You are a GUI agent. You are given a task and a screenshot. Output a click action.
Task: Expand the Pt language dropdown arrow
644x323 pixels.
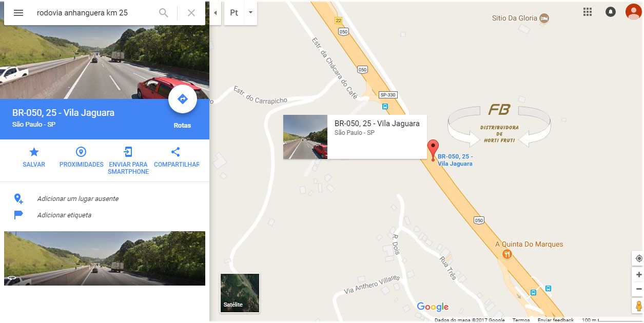(250, 13)
